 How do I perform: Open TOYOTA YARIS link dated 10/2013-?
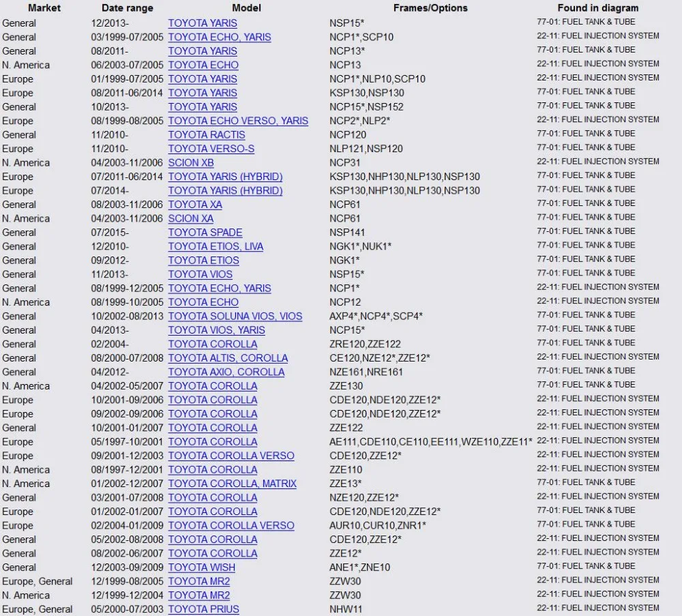(203, 107)
